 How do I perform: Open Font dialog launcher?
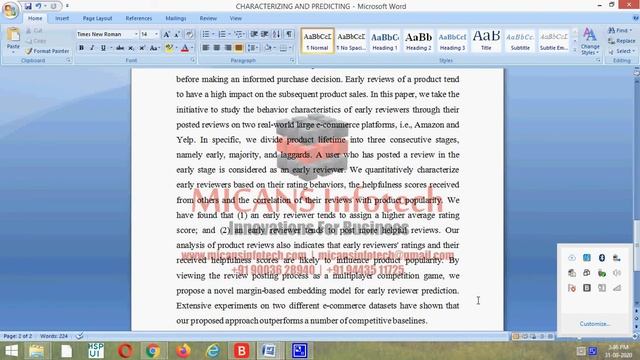point(193,60)
